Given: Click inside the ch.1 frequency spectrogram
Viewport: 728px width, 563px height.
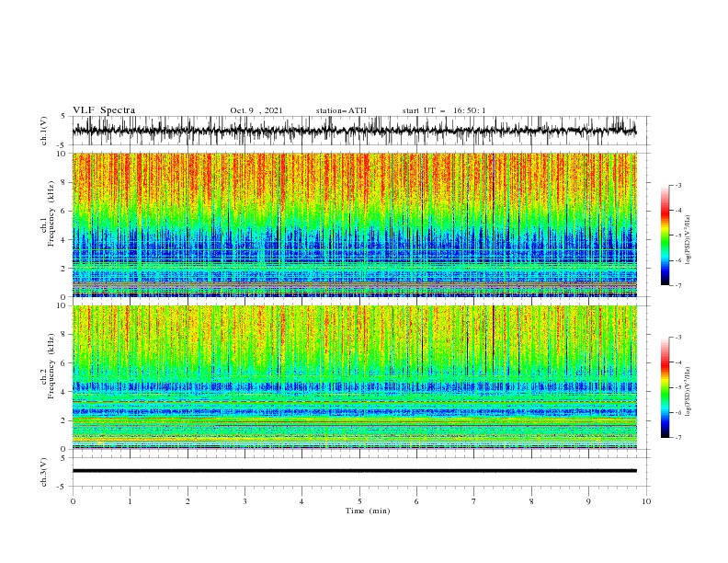Looking at the screenshot, I should point(355,224).
